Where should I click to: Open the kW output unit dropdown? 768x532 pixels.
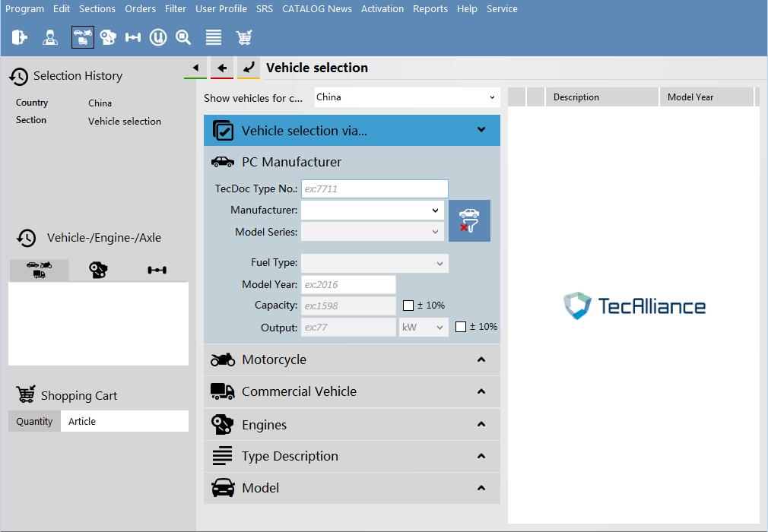[x=424, y=328]
